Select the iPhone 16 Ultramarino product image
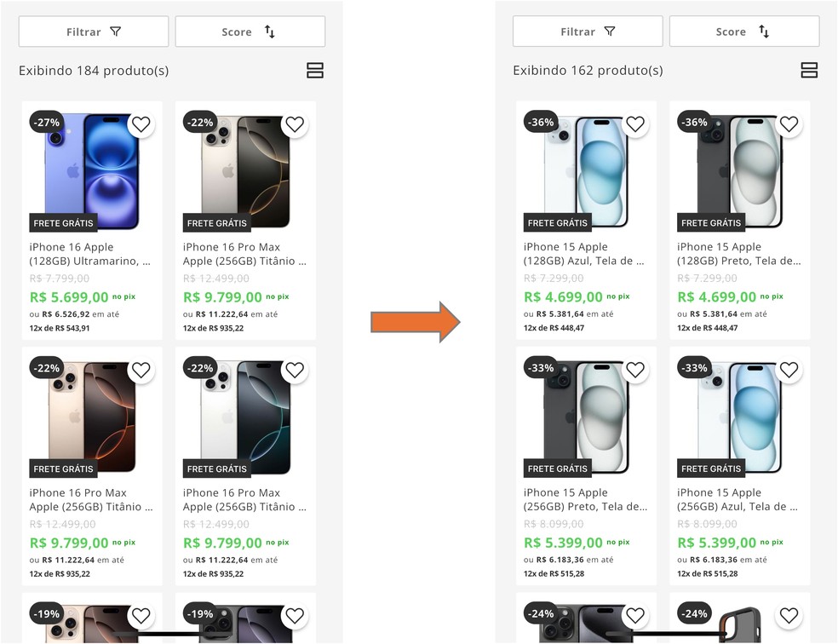The width and height of the screenshot is (838, 644). 92,170
